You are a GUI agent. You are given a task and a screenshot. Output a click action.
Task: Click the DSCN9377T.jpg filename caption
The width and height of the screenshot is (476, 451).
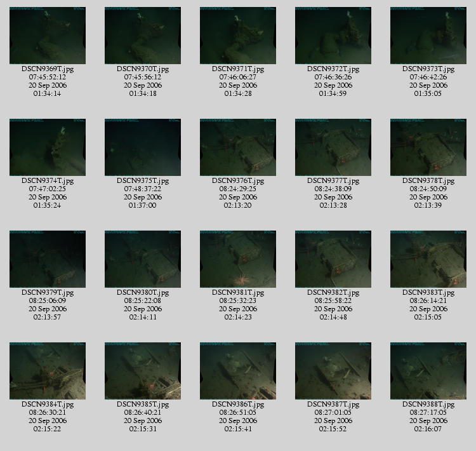[x=333, y=181]
